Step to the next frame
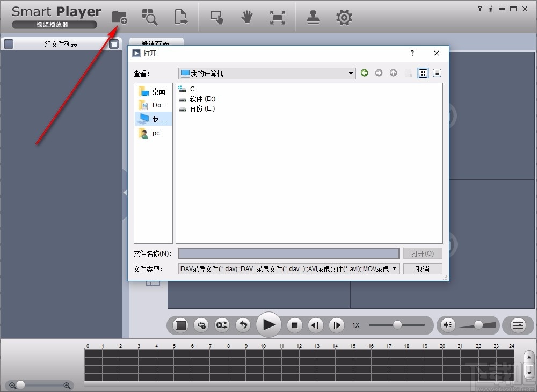The image size is (537, 392). [x=337, y=325]
